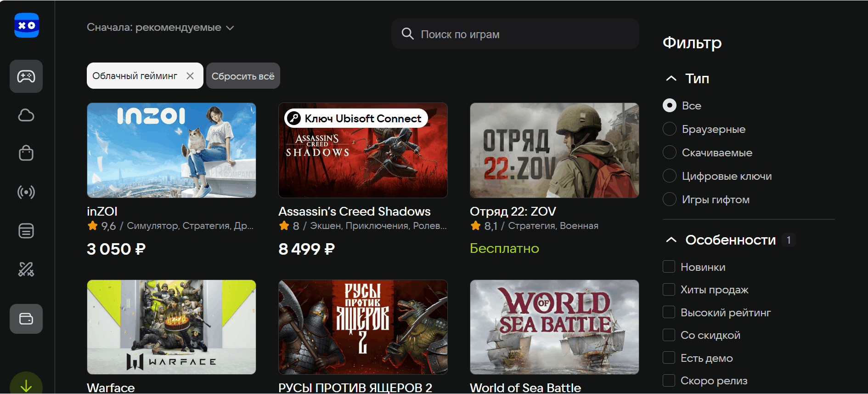Select the Браузерные radio button
Image resolution: width=868 pixels, height=394 pixels.
coord(670,129)
